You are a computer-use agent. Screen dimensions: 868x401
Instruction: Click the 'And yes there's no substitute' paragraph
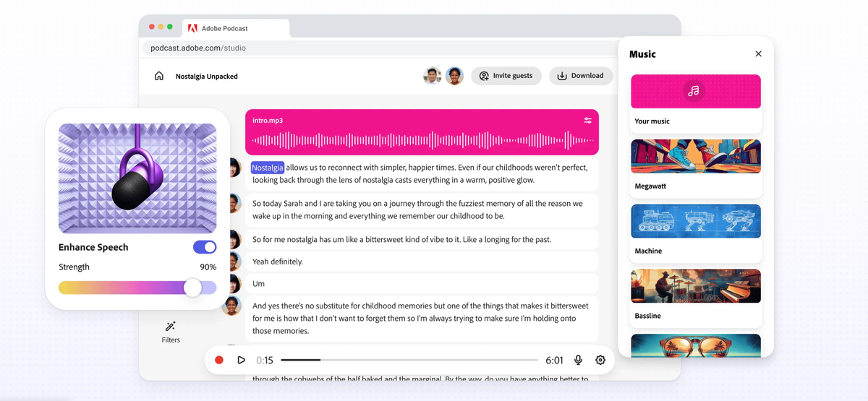click(x=422, y=319)
